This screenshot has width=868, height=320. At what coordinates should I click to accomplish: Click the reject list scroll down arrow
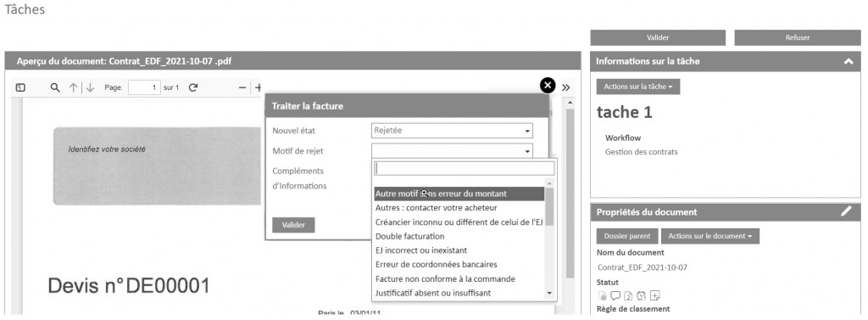[549, 294]
